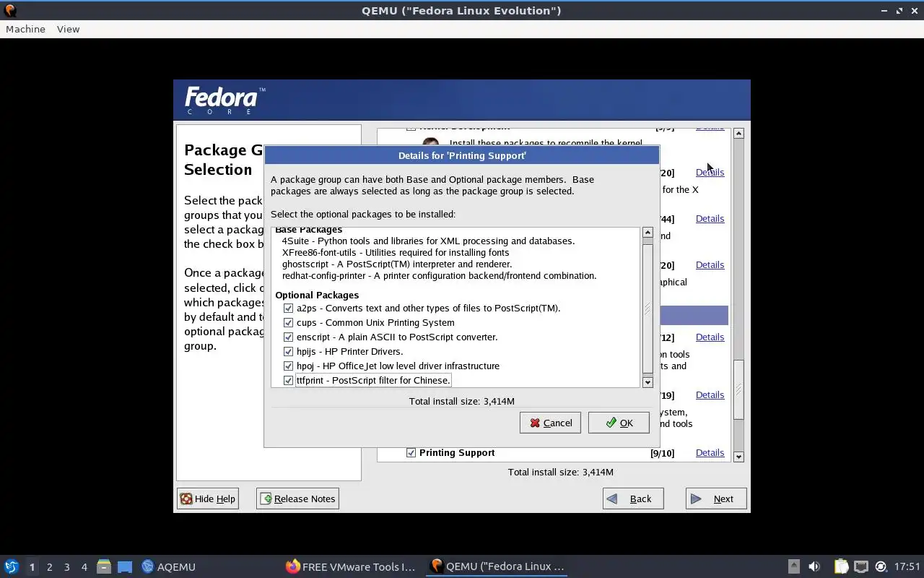
Task: Proceed with the Next button
Action: (x=716, y=499)
